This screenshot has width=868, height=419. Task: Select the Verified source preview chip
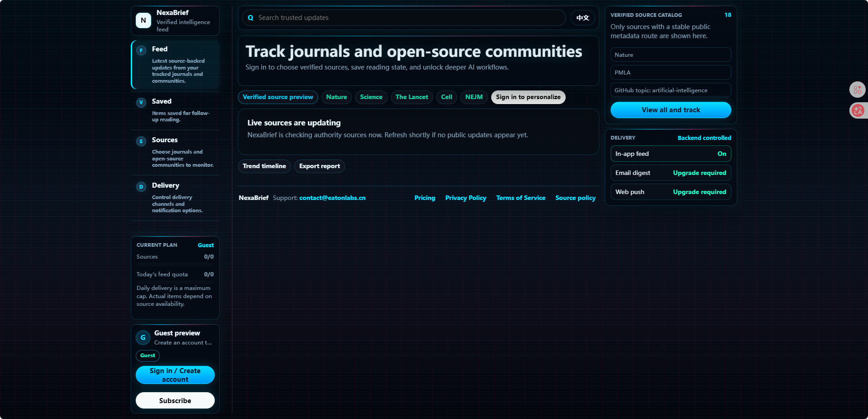(x=278, y=97)
